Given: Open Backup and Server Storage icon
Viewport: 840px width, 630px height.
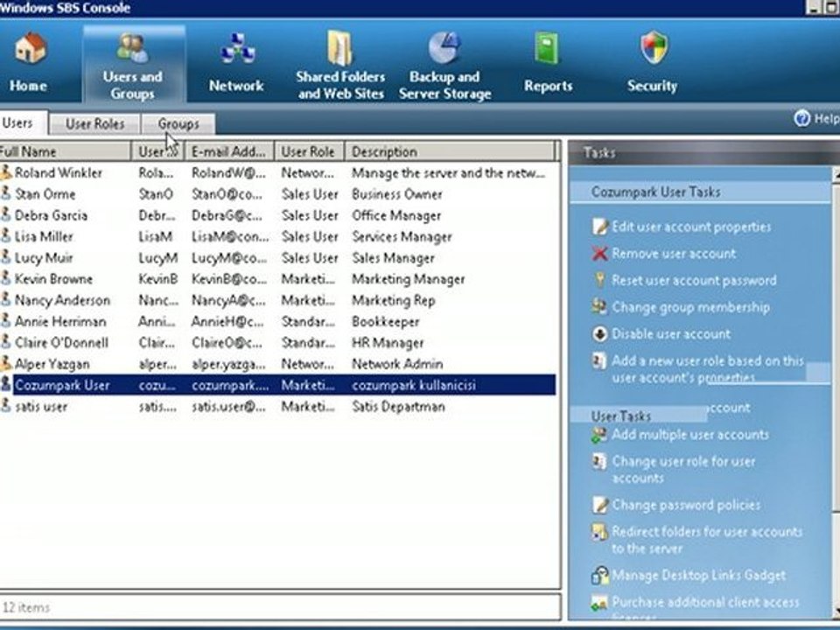Looking at the screenshot, I should click(x=444, y=47).
